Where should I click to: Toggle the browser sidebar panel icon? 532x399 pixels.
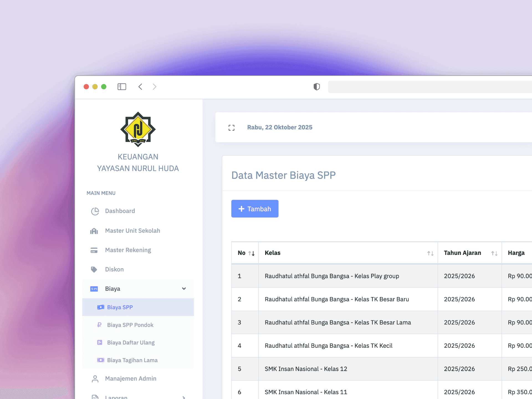click(x=122, y=87)
